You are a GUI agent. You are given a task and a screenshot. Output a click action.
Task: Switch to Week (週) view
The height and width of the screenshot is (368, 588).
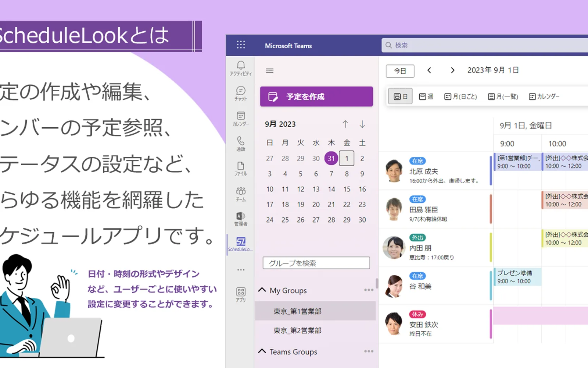pos(426,96)
